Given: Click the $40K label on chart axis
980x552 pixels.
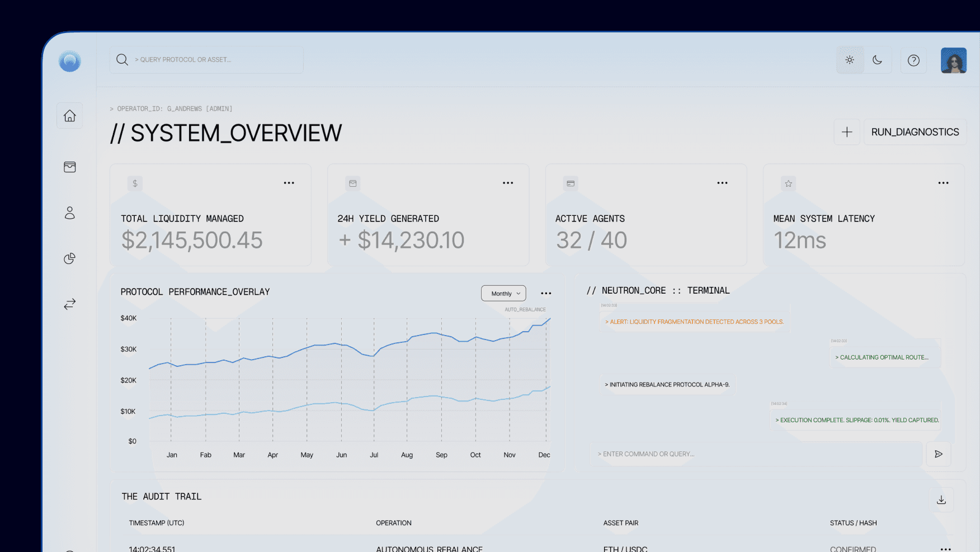Looking at the screenshot, I should [129, 318].
